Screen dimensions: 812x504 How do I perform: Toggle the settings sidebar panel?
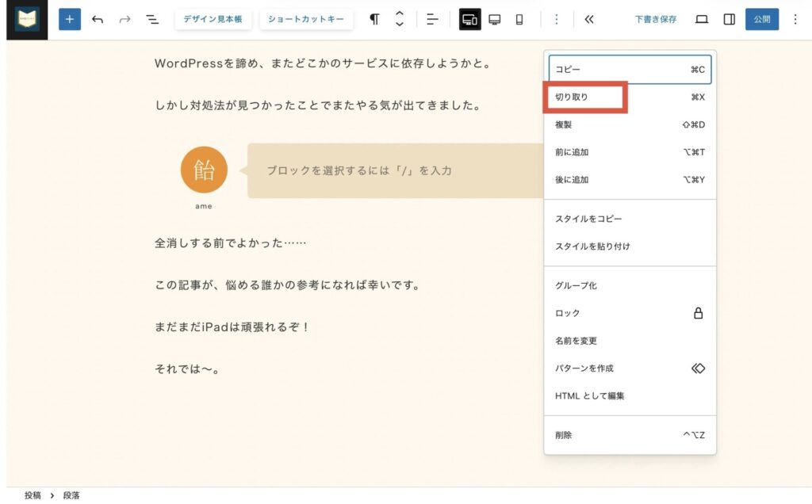pyautogui.click(x=729, y=19)
